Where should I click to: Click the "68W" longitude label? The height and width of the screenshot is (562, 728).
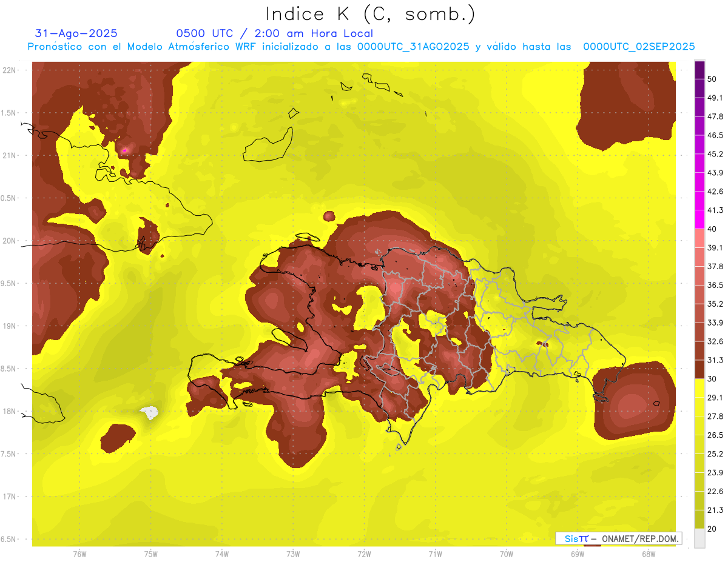pos(649,554)
